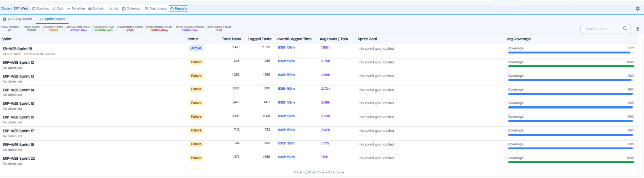Click the 1.51h average for Sprint 22
The height and width of the screenshot is (178, 644).
[325, 157]
